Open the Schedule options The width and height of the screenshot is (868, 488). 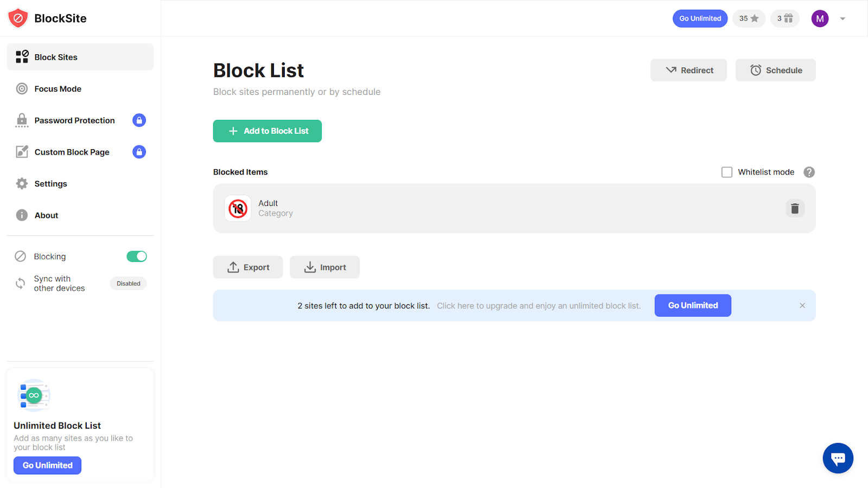pos(775,70)
